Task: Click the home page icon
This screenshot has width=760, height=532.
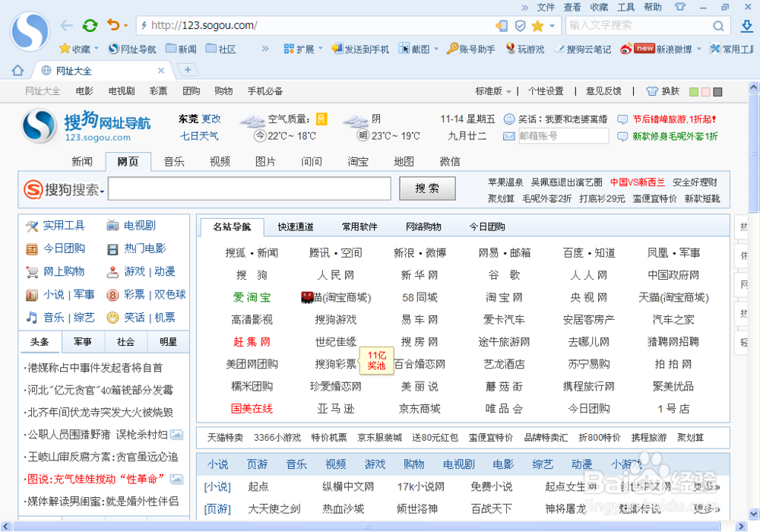Action: pos(18,70)
